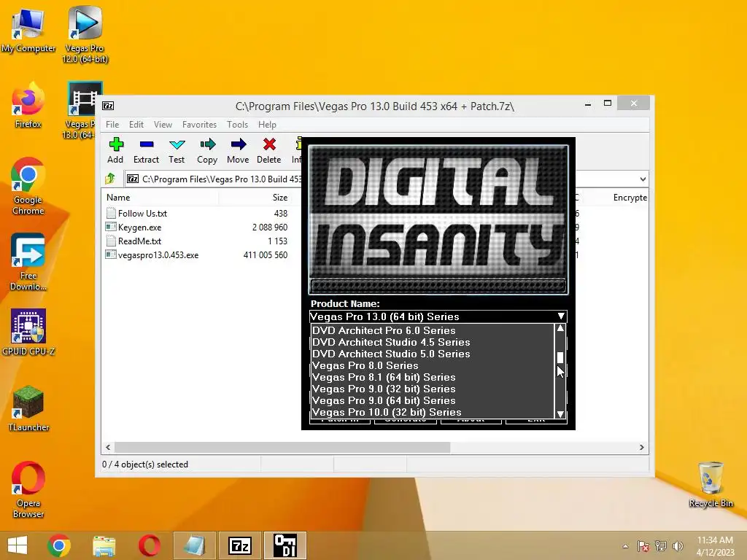Click product list scroll up arrow
747x560 pixels.
pyautogui.click(x=560, y=329)
